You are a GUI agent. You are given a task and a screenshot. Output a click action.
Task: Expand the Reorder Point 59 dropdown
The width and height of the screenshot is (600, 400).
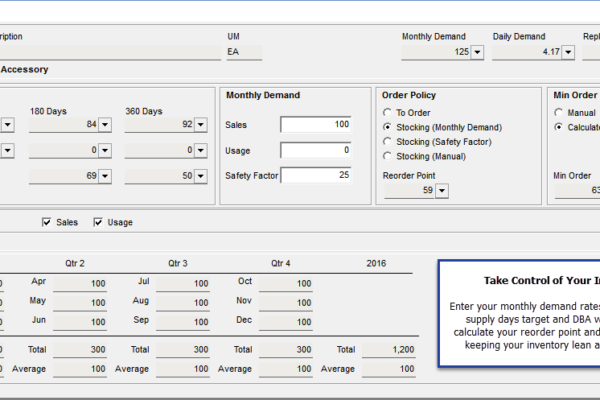pos(442,191)
